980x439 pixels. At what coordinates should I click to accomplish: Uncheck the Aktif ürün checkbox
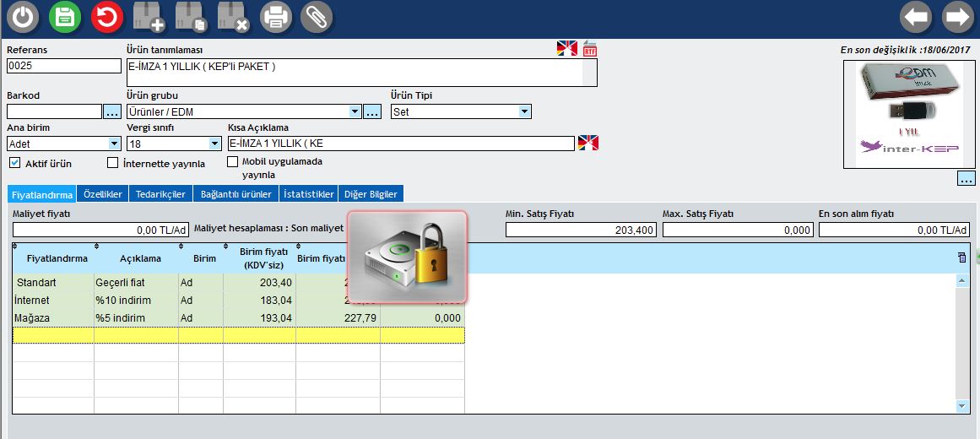point(15,162)
